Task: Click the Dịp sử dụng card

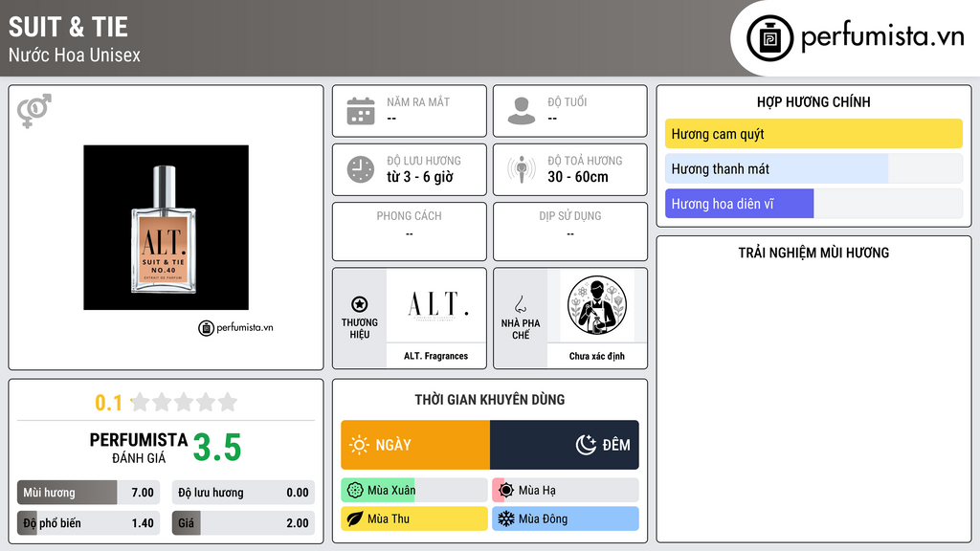Action: 570,231
